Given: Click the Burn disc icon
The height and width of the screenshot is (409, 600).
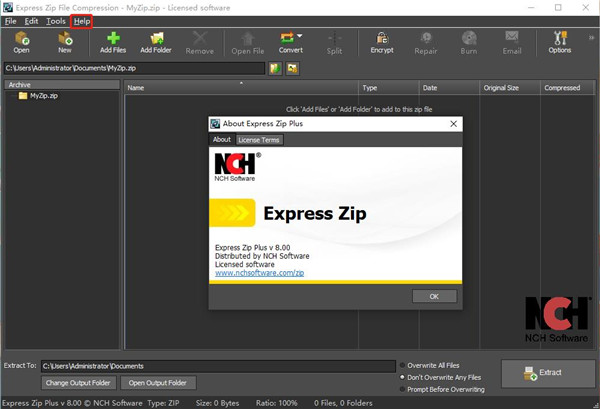Looking at the screenshot, I should [x=469, y=43].
